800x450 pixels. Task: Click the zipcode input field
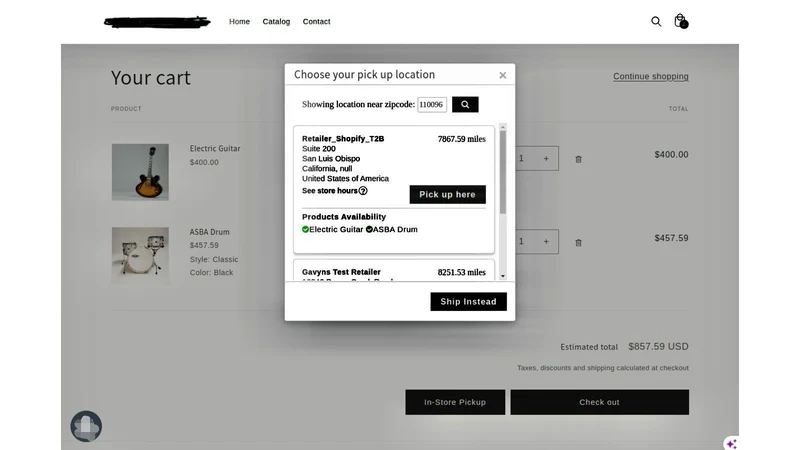432,105
